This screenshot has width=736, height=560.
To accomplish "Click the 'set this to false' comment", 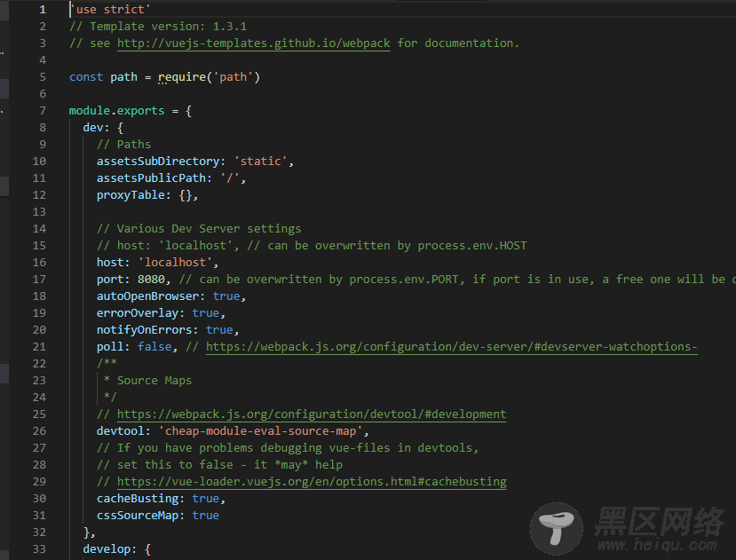I will (x=219, y=465).
